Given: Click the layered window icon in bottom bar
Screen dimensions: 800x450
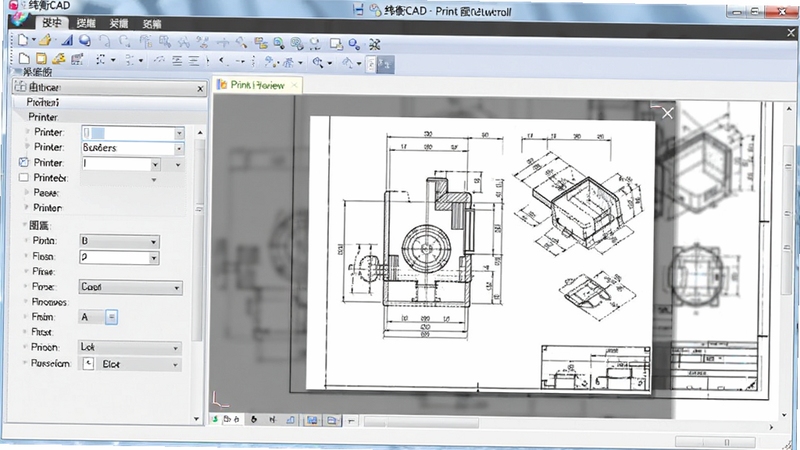Looking at the screenshot, I should 332,420.
